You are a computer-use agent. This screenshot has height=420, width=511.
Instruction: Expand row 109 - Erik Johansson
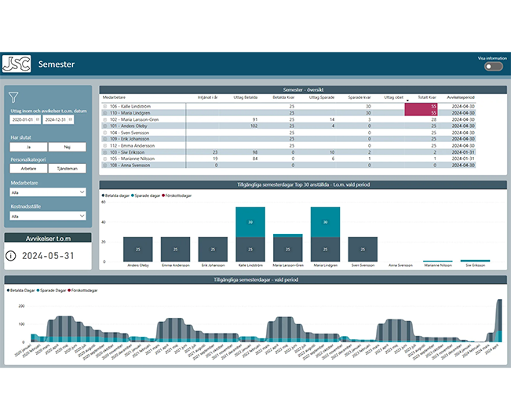105,139
